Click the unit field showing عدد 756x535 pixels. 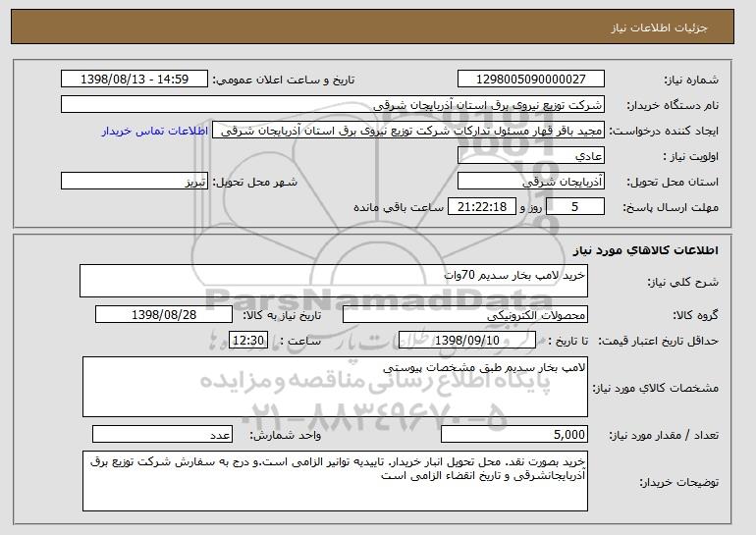pos(162,435)
